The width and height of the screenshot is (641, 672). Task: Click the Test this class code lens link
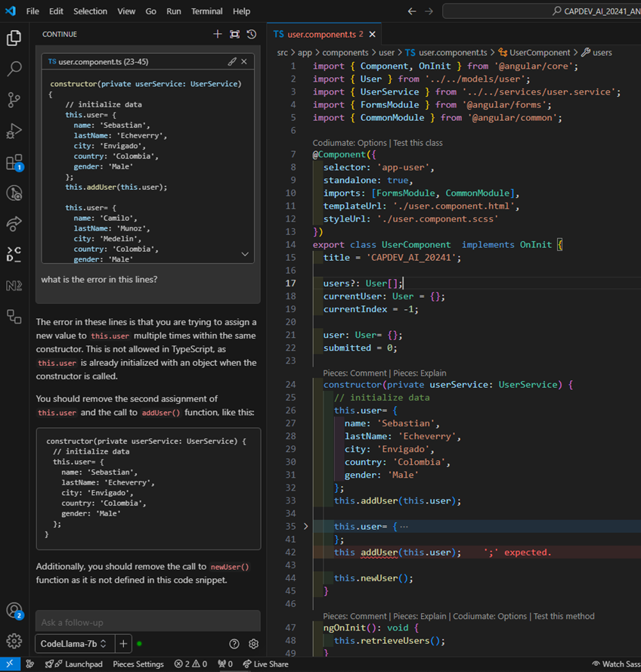tap(417, 142)
